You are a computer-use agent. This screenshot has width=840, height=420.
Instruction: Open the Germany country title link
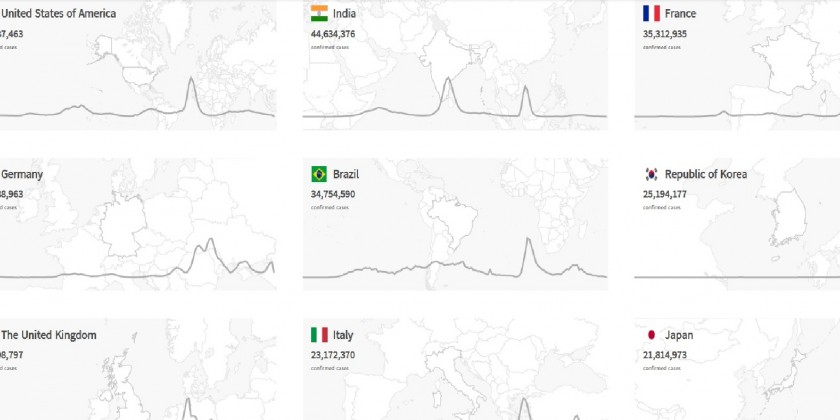[x=22, y=174]
